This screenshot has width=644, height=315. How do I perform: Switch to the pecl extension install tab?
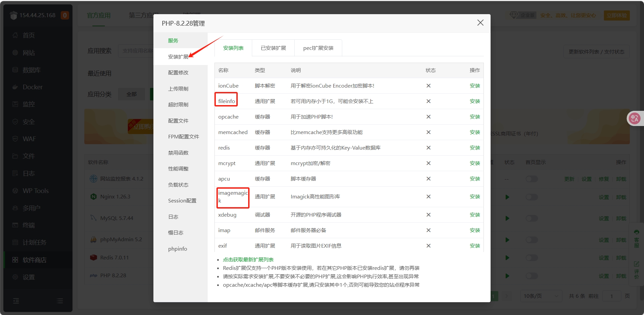point(318,48)
